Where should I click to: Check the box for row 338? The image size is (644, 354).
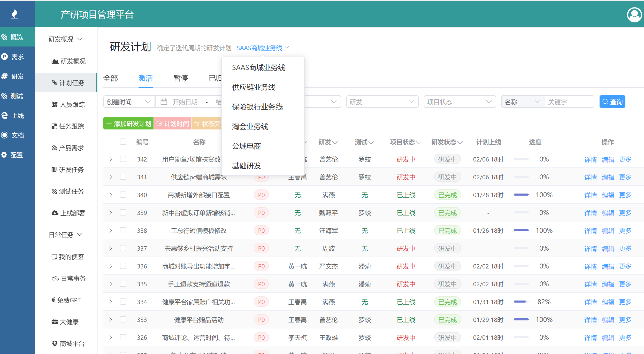click(x=123, y=230)
